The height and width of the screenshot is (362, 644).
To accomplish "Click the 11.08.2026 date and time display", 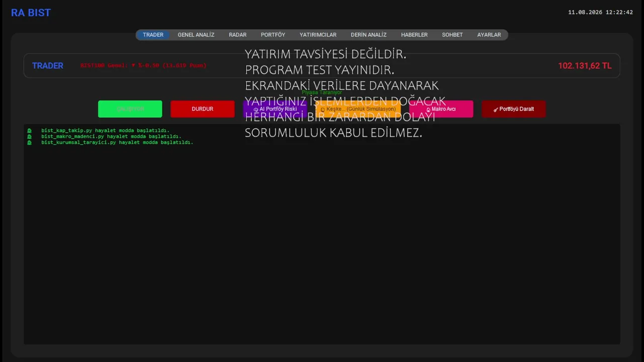I will click(x=600, y=12).
